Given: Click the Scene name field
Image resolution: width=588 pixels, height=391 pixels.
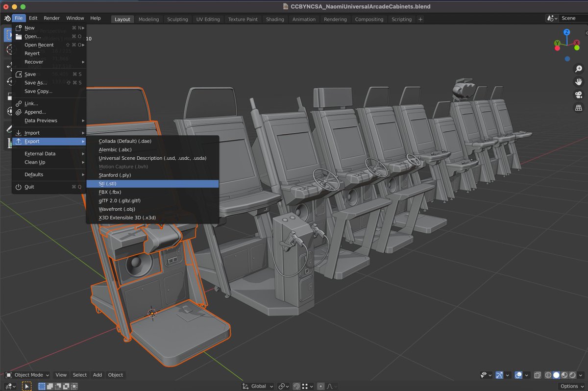Looking at the screenshot, I should coord(572,18).
